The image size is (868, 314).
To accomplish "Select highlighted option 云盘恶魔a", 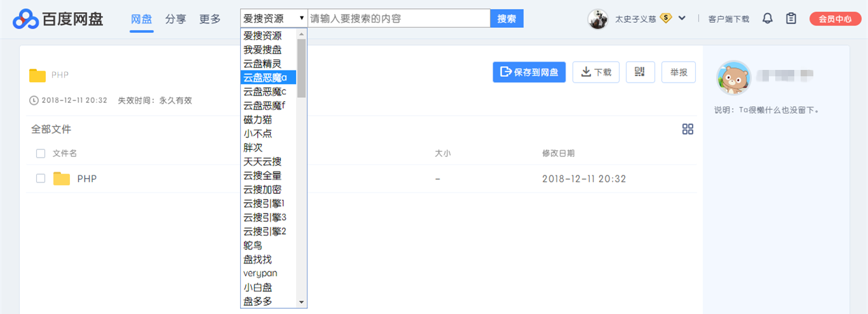I will 269,78.
